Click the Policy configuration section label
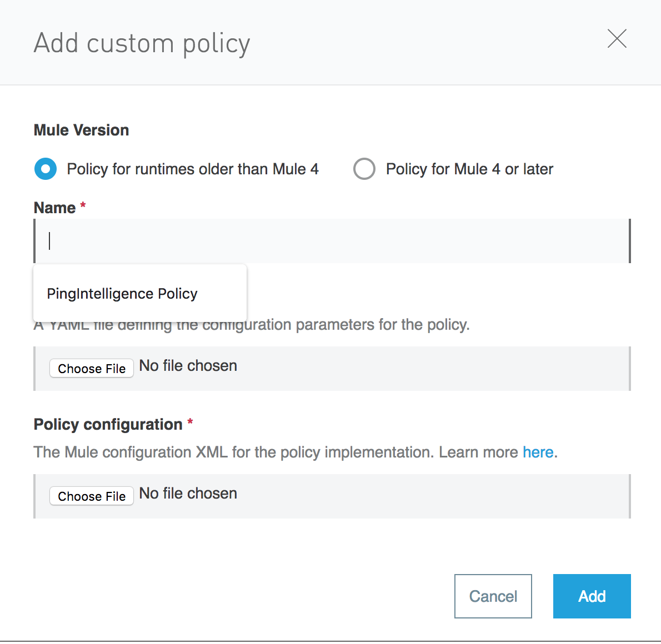The image size is (661, 644). pyautogui.click(x=108, y=424)
